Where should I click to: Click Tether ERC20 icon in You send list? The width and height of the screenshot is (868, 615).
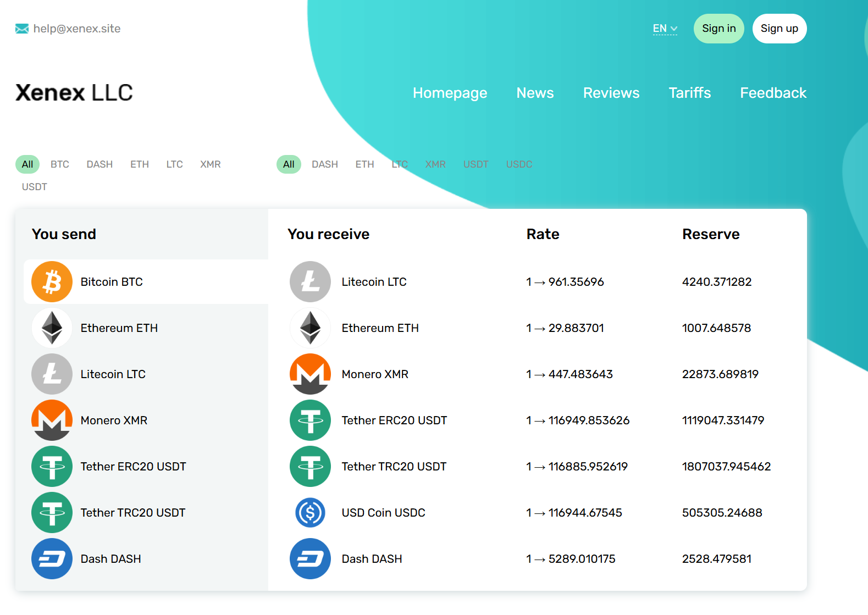tap(52, 467)
